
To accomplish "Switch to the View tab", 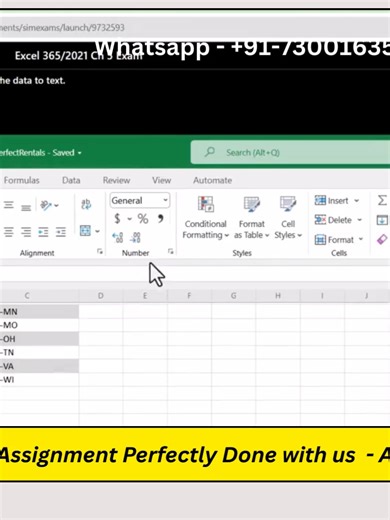I will click(162, 180).
